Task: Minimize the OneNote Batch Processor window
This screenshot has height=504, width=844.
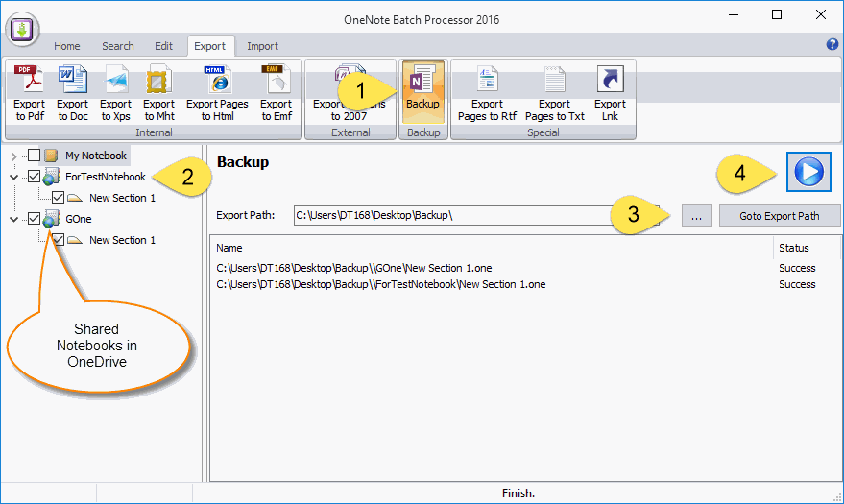Action: [x=734, y=14]
